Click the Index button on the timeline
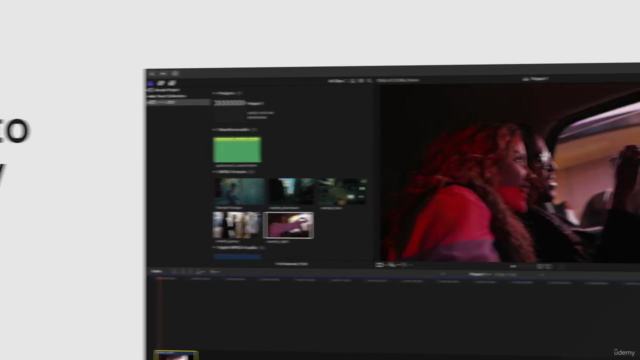This screenshot has height=360, width=640. click(156, 271)
